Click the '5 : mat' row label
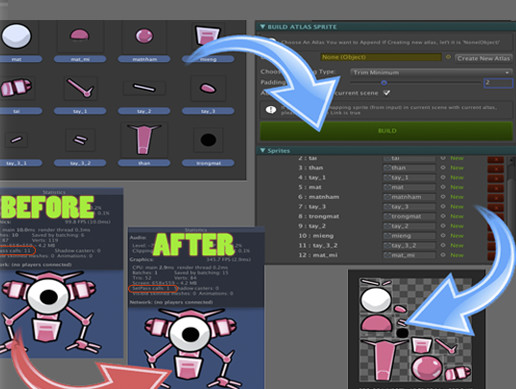Viewport: 516px width, 389px height. coord(310,187)
